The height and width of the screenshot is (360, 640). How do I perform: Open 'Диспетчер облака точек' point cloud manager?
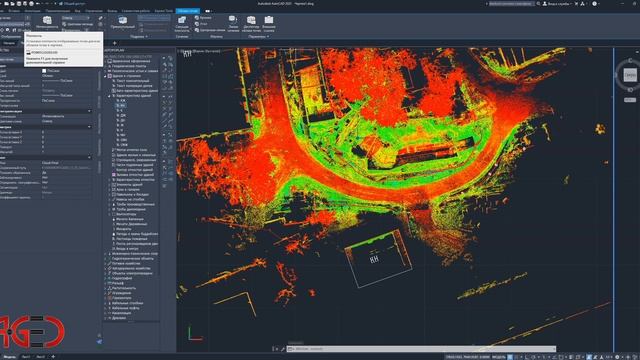coord(251,24)
